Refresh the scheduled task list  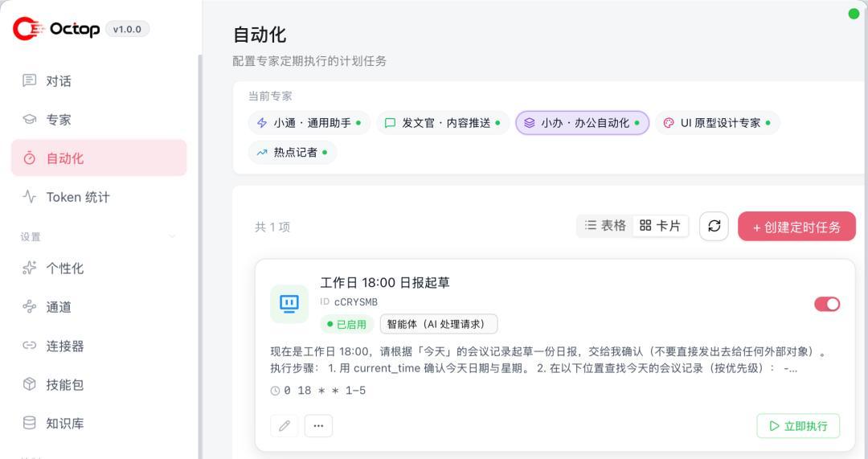(x=714, y=226)
